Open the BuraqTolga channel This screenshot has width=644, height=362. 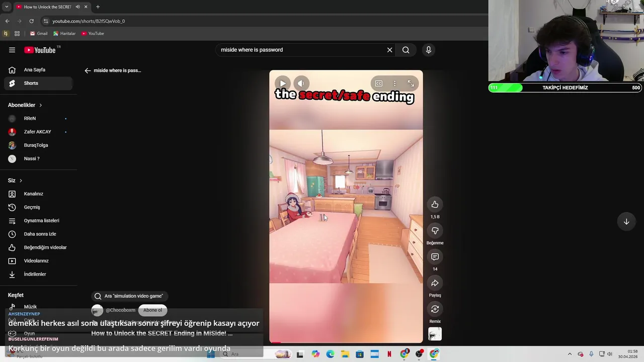[x=38, y=145]
